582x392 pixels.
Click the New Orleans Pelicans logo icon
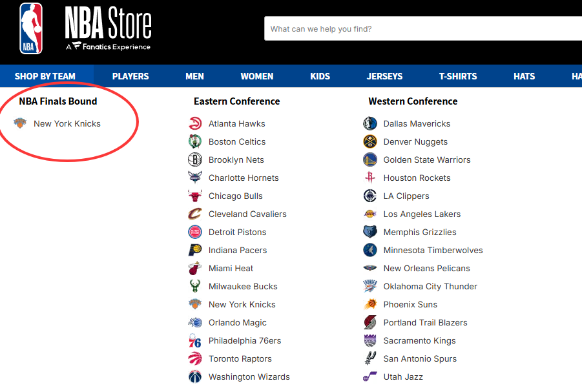pos(370,268)
